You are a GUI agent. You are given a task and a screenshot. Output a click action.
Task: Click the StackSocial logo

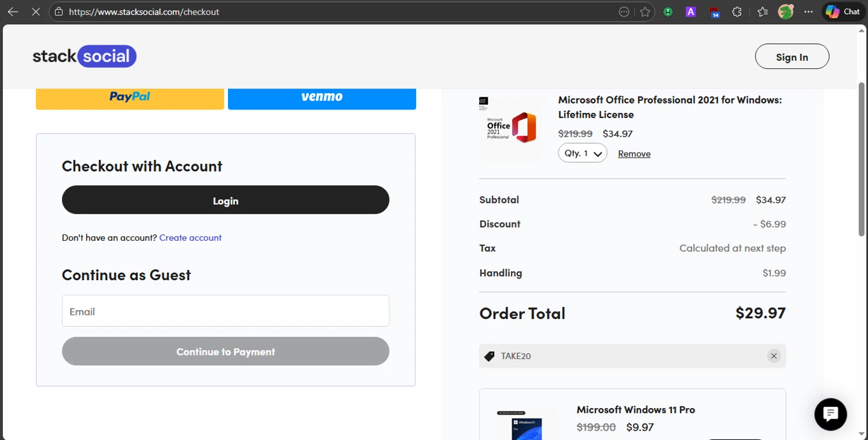click(84, 56)
